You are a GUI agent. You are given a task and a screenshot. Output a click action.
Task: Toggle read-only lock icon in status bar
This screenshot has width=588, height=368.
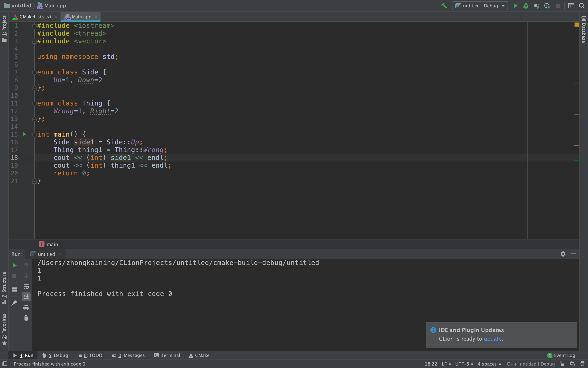click(562, 364)
